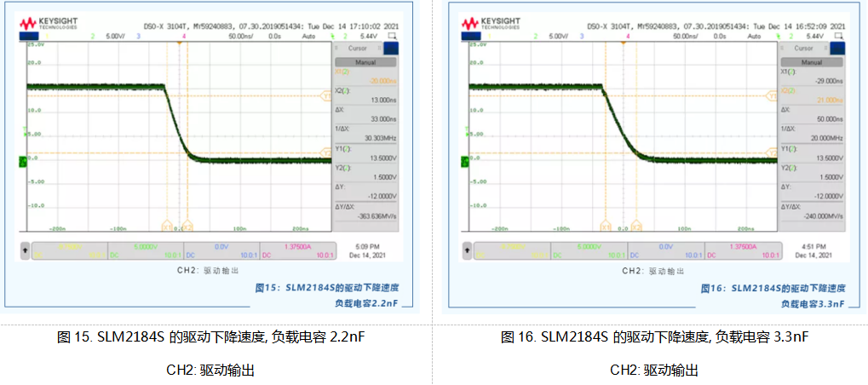Click the Y1 value 13.5000V in Figure 15
Screen dimensions: 868x385
point(385,157)
